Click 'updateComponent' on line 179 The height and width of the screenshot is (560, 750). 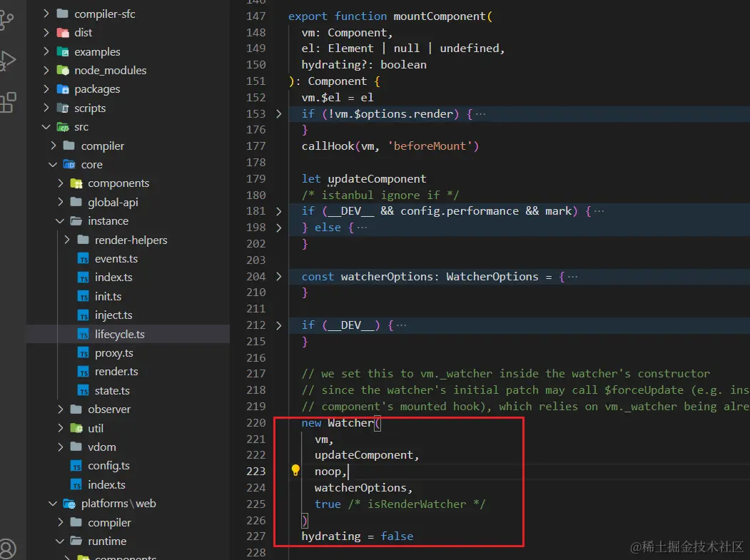pos(377,179)
